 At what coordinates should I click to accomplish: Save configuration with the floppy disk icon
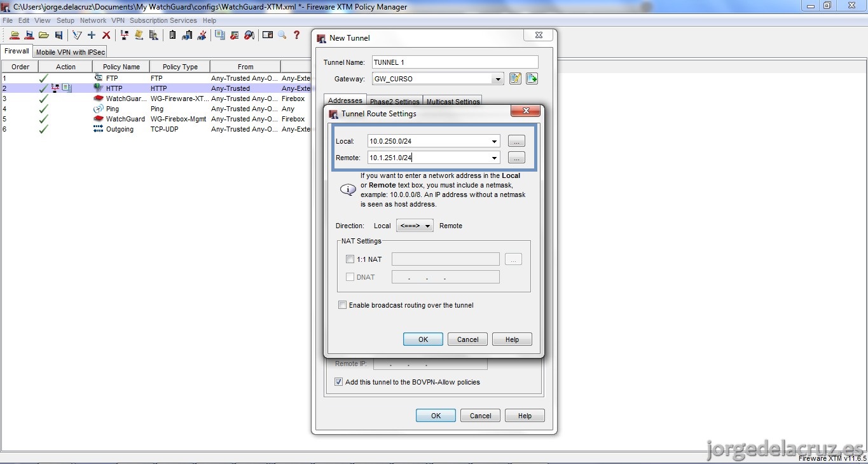pos(59,36)
